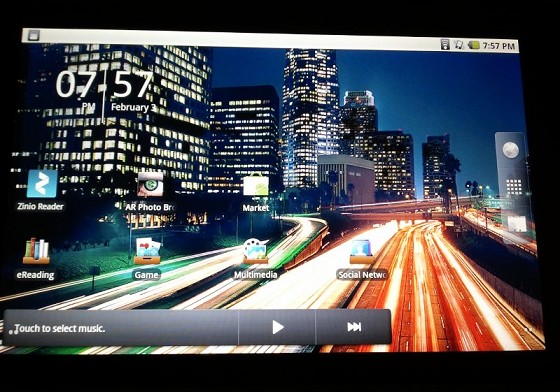Tap "Touch to select music."

click(x=59, y=328)
